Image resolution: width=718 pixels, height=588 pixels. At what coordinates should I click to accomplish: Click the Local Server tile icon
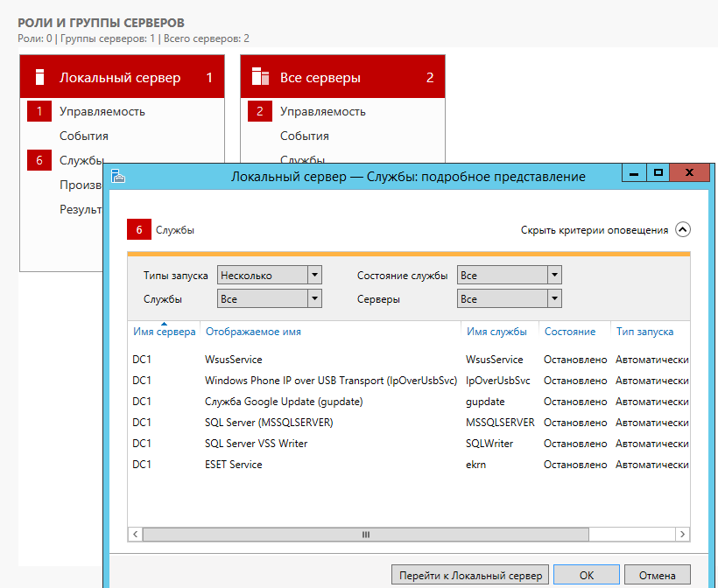coord(39,77)
